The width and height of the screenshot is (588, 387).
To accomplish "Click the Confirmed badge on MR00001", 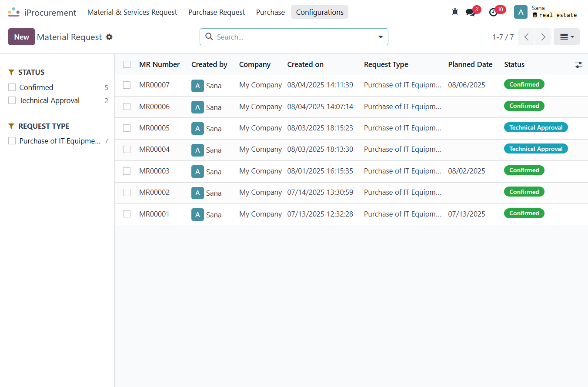I will coord(524,214).
